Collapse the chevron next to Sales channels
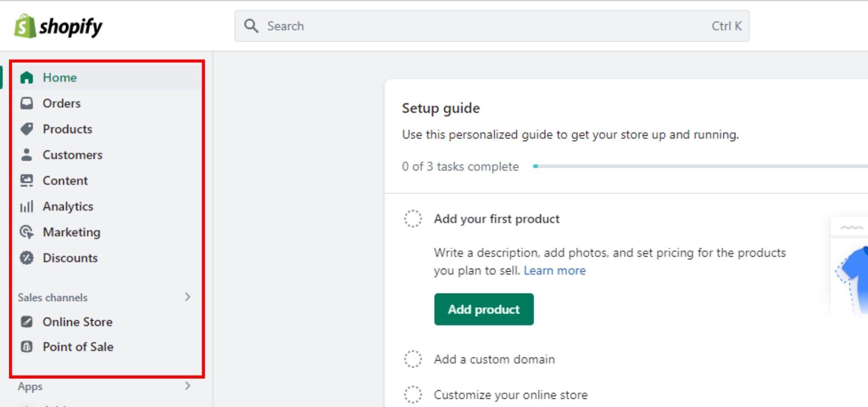 188,297
